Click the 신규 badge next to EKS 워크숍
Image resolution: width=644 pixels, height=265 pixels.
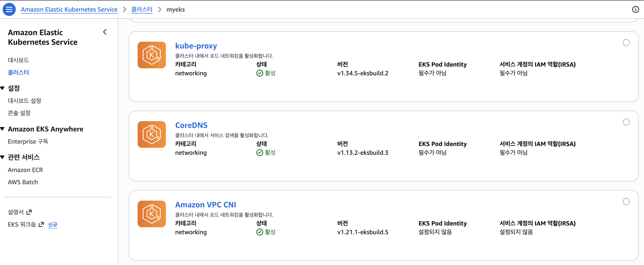(x=52, y=224)
